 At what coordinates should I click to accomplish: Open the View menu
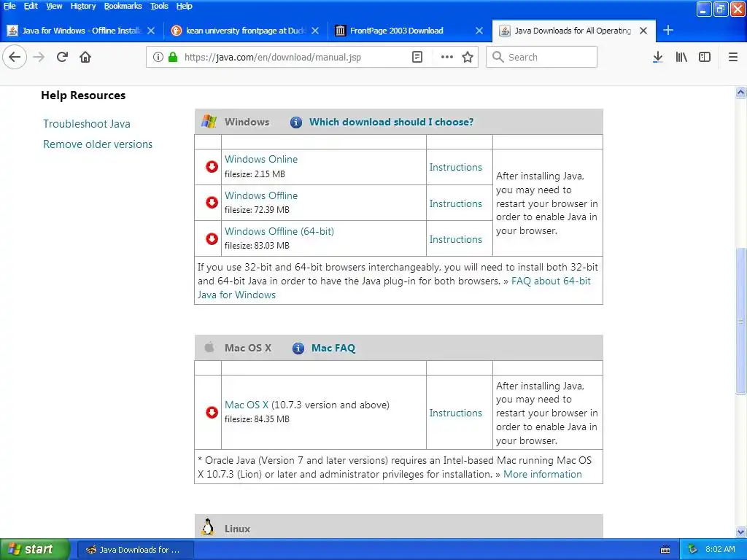(x=54, y=6)
